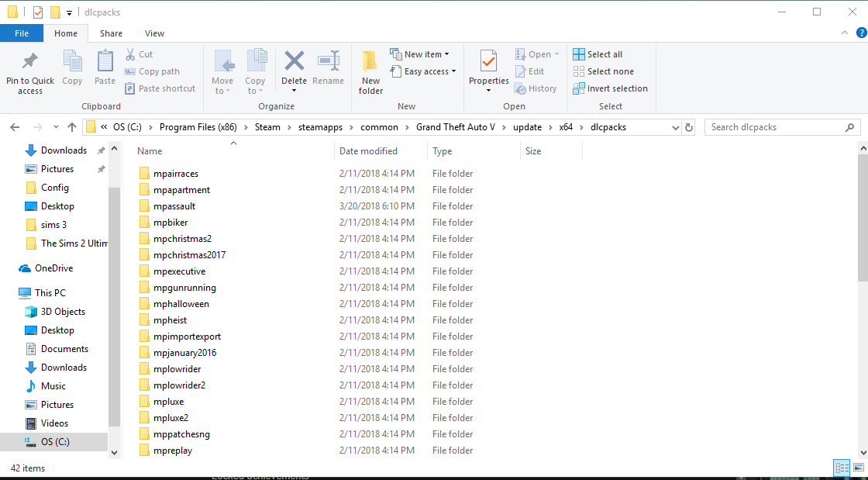Image resolution: width=868 pixels, height=480 pixels.
Task: Select the Home ribbon tab
Action: (66, 33)
